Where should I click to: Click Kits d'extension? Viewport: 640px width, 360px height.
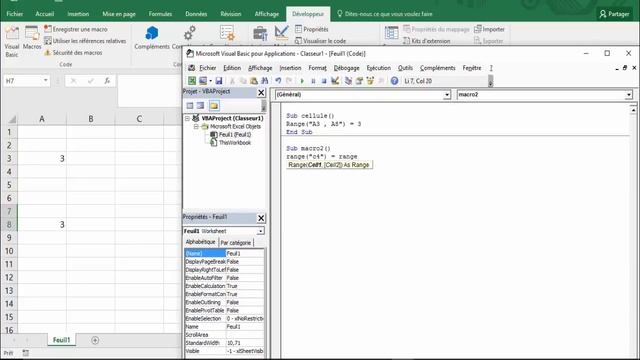[x=427, y=41]
